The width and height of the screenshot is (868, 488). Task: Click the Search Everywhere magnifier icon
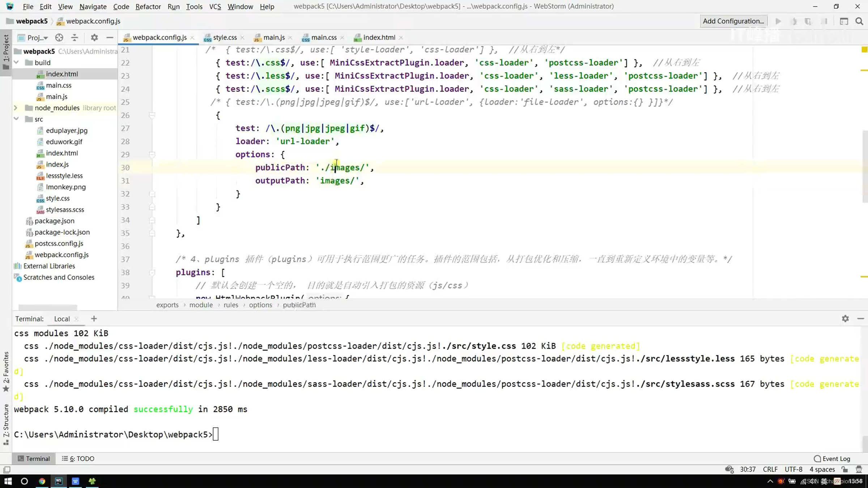(859, 21)
